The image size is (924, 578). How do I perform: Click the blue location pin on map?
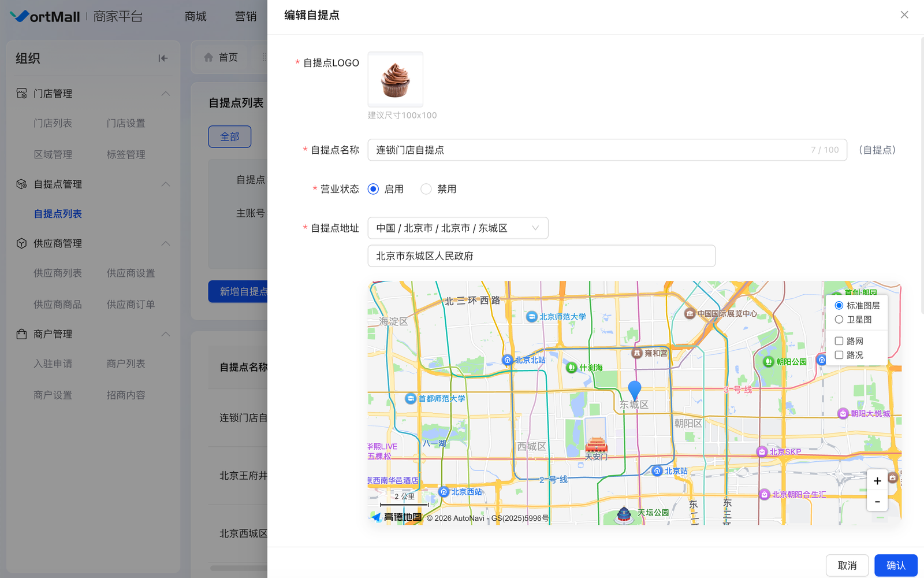634,390
